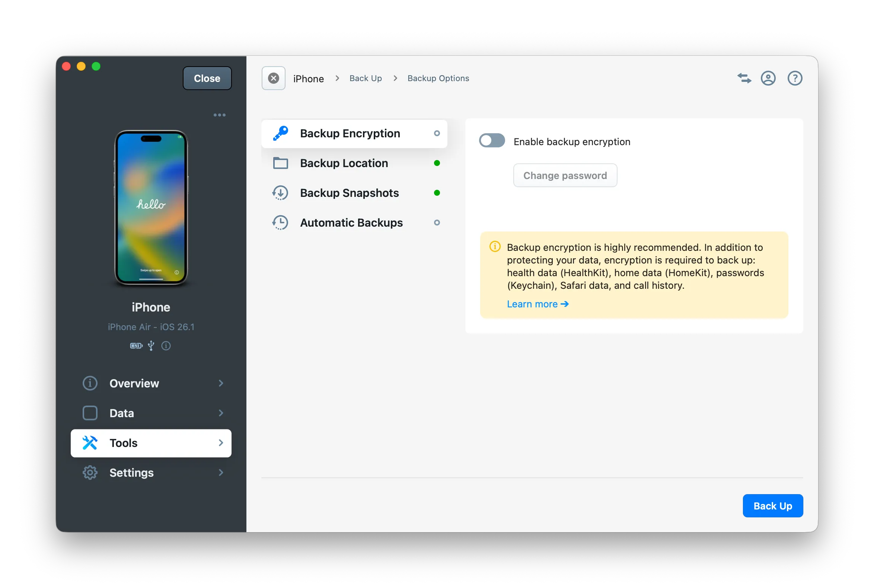Click the Change password button
Image resolution: width=874 pixels, height=588 pixels.
click(x=565, y=175)
